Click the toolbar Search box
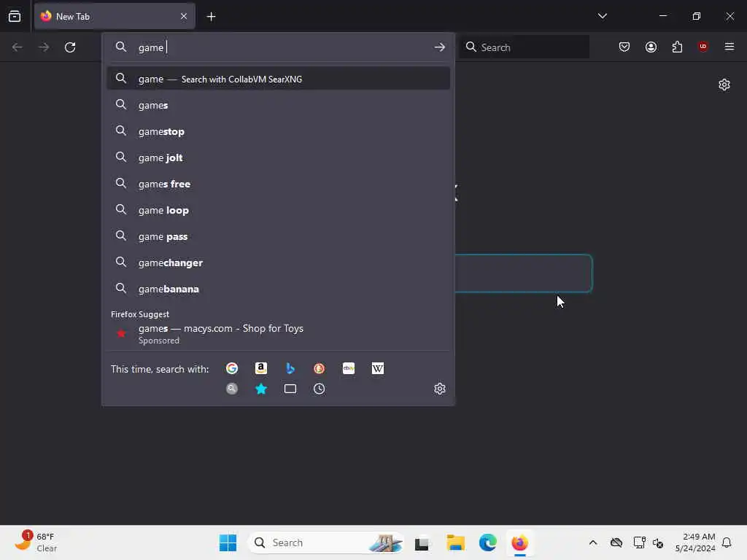747x560 pixels. pyautogui.click(x=525, y=47)
